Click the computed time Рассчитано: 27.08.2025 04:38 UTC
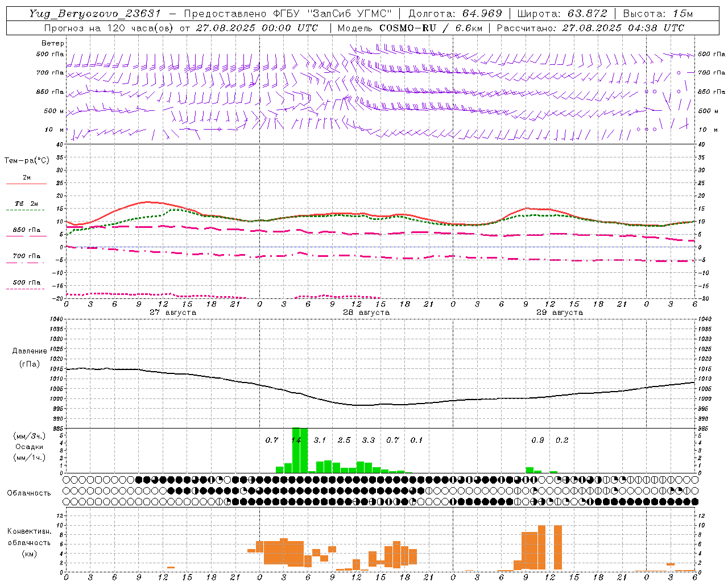728x582 pixels. click(x=590, y=28)
